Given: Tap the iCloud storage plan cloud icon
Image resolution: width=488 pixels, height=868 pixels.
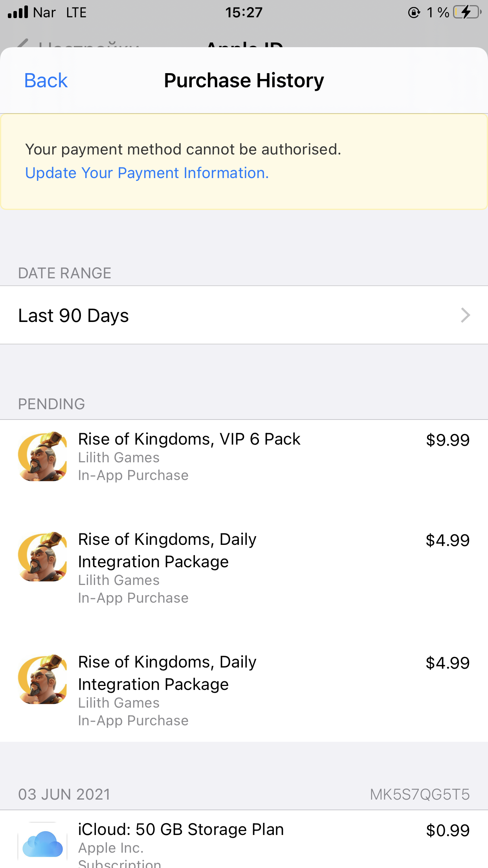Looking at the screenshot, I should pos(42,844).
